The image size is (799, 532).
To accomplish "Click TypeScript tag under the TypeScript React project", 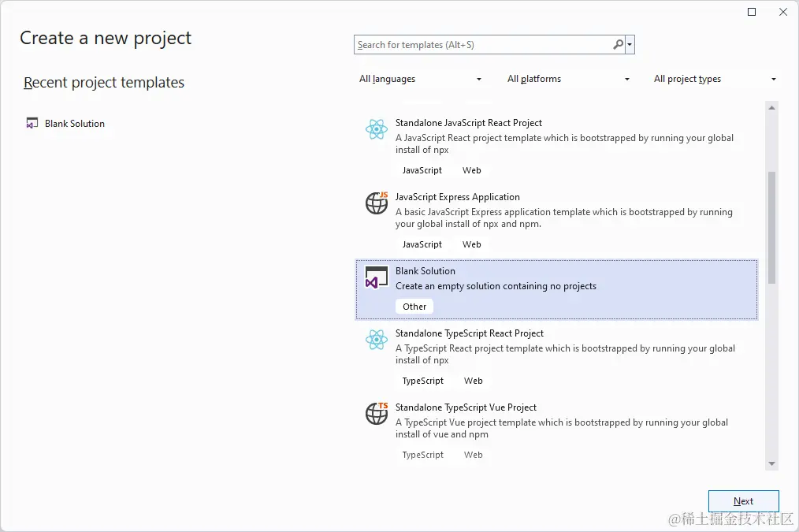I will pyautogui.click(x=423, y=381).
